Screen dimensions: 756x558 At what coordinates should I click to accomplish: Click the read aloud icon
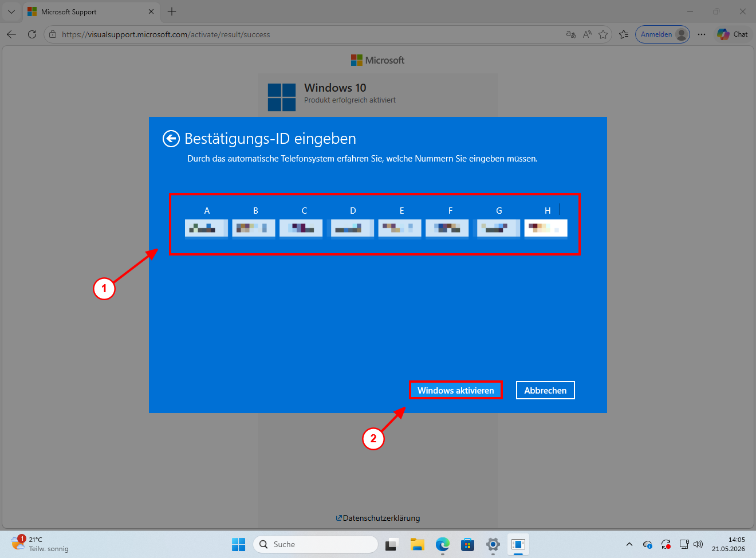pyautogui.click(x=587, y=34)
